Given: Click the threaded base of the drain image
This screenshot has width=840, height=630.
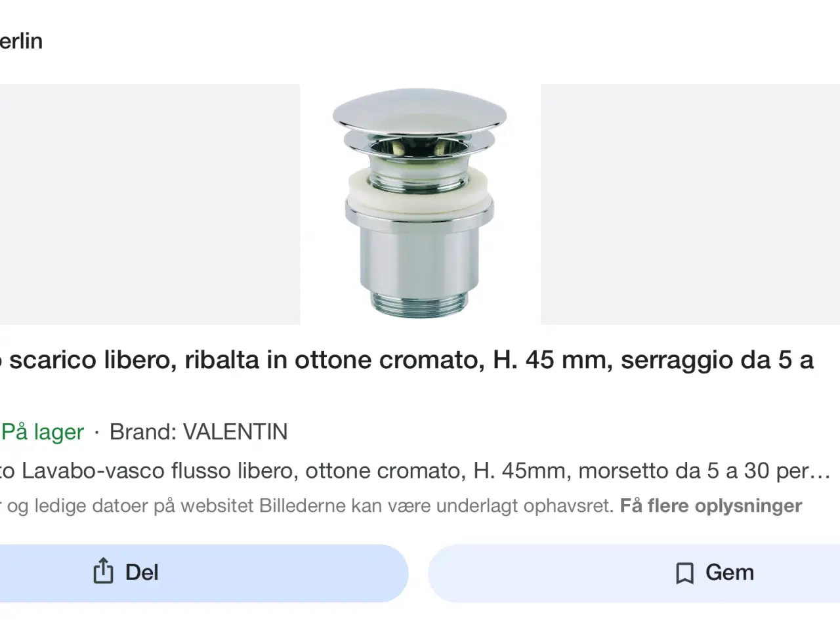Looking at the screenshot, I should pyautogui.click(x=420, y=303).
